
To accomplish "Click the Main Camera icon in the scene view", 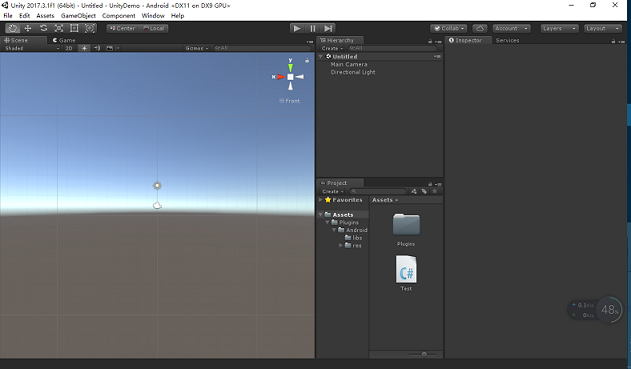I will pyautogui.click(x=157, y=206).
